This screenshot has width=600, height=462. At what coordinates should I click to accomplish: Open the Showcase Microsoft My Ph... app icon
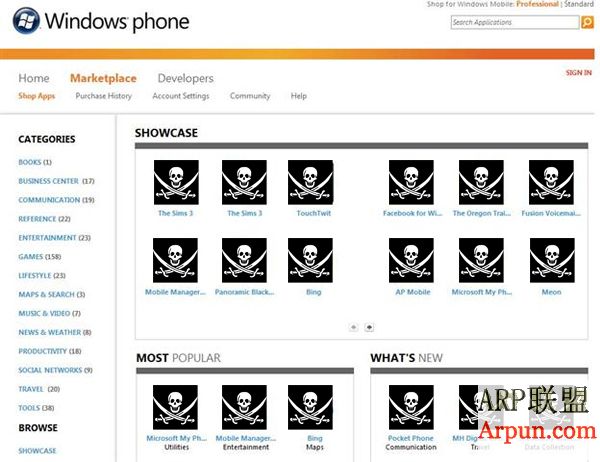coord(481,260)
